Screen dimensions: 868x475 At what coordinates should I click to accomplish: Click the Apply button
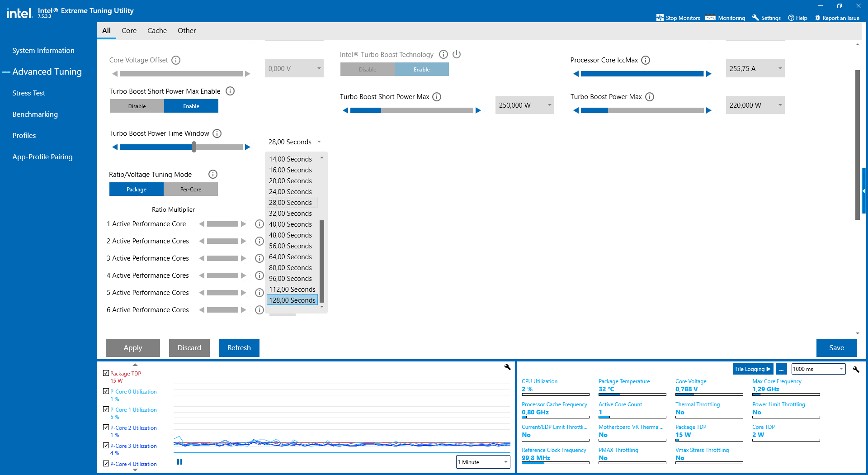(133, 348)
